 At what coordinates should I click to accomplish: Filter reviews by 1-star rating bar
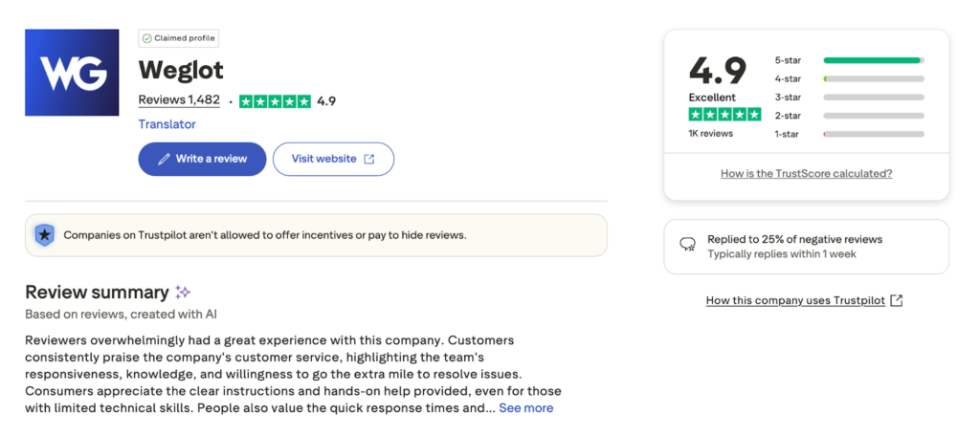pos(873,134)
